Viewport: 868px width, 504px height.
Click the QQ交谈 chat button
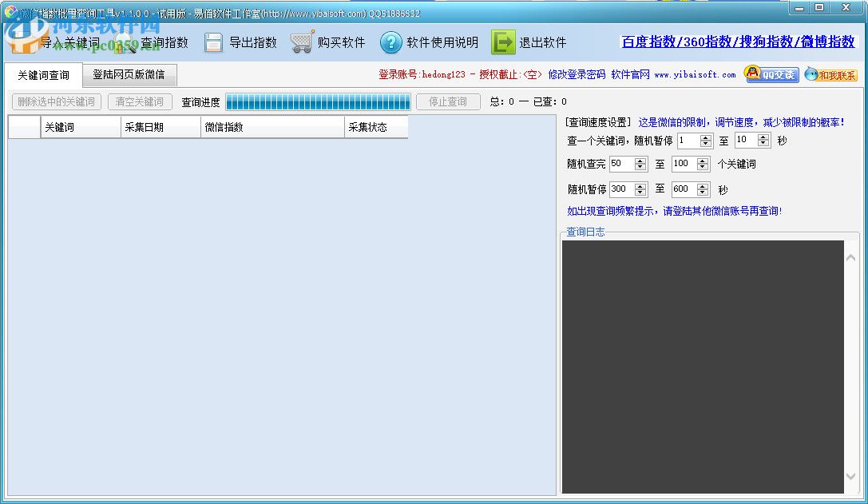[x=771, y=73]
